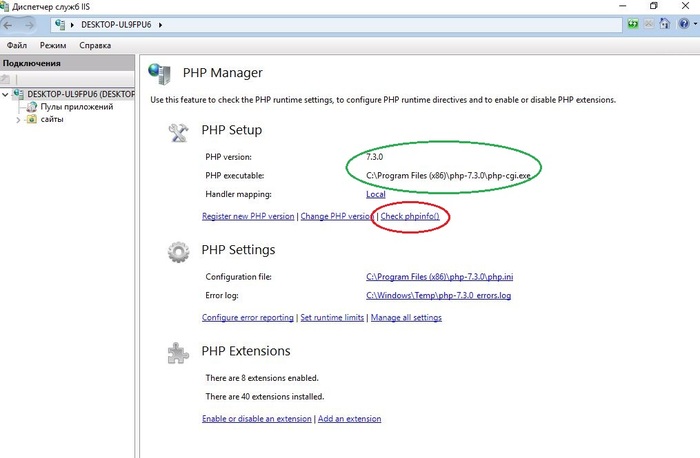
Task: Click the home icon in the toolbar
Action: point(666,24)
